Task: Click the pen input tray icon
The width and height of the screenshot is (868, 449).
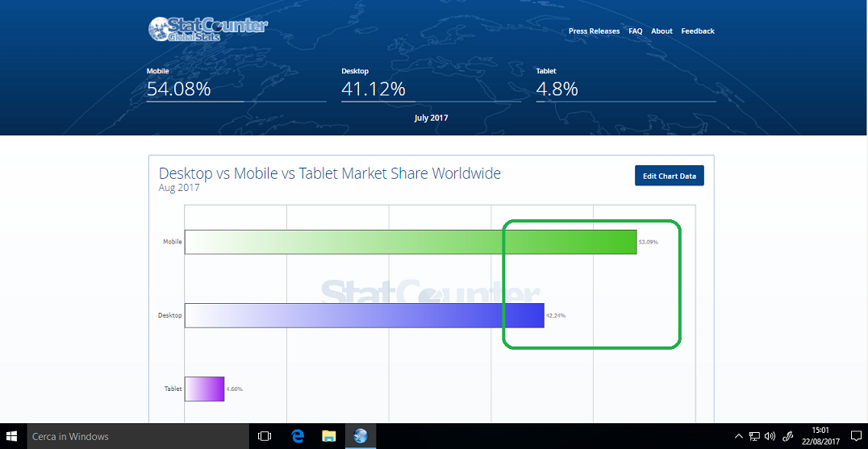Action: tap(788, 436)
